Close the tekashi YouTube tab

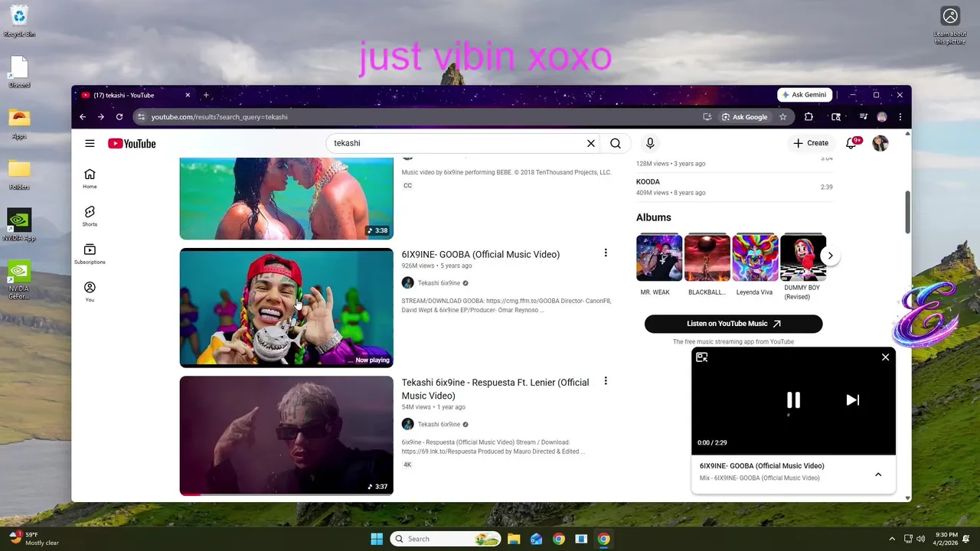point(188,95)
